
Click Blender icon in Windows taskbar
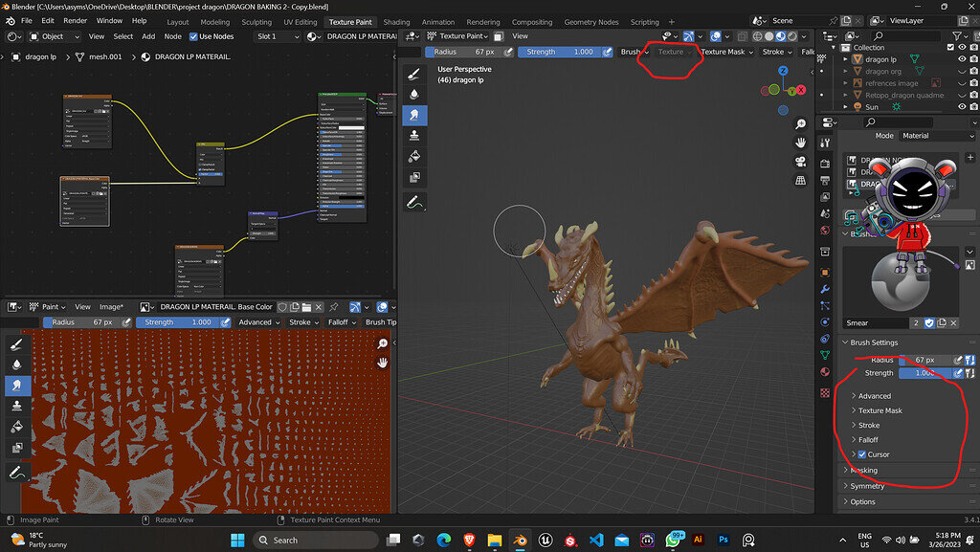(x=520, y=540)
